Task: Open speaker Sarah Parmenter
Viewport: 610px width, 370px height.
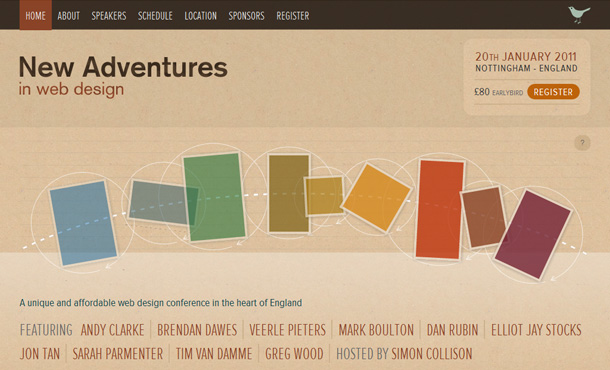Action: (118, 354)
